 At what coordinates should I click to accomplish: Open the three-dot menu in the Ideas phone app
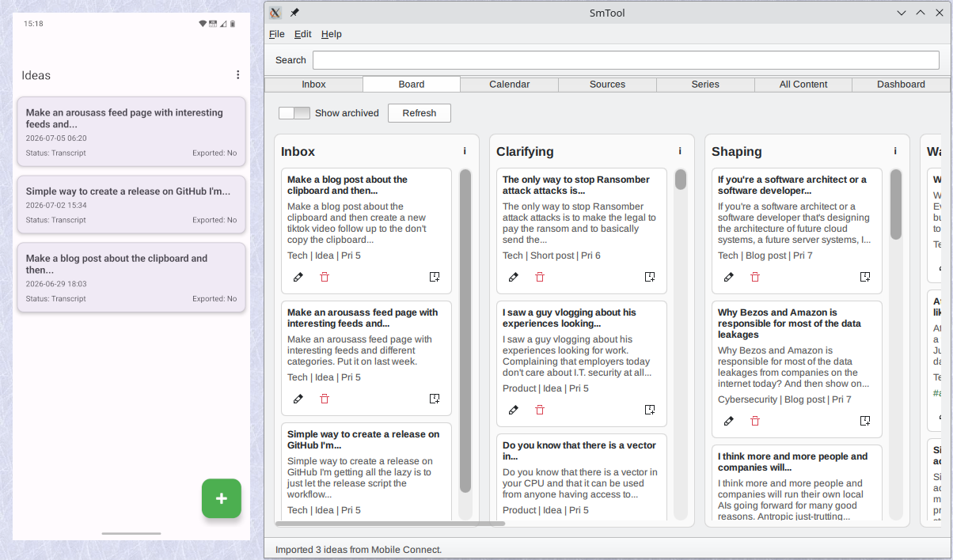pyautogui.click(x=237, y=75)
